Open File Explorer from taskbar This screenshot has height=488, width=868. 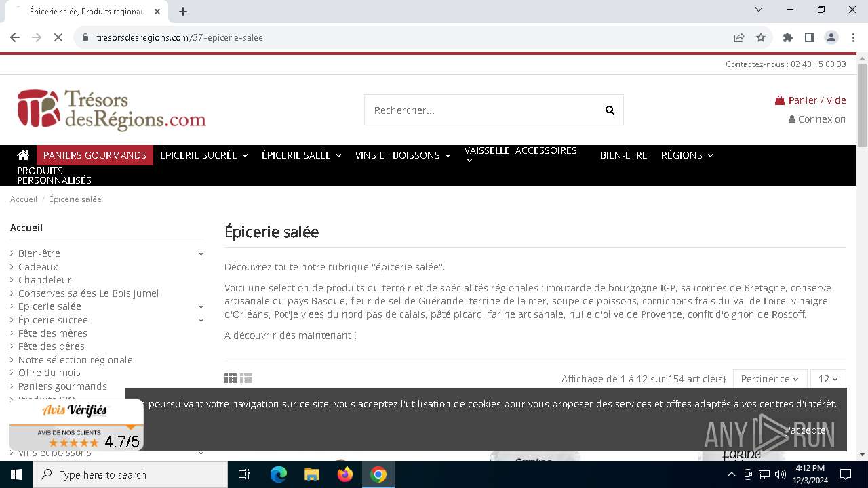(311, 474)
